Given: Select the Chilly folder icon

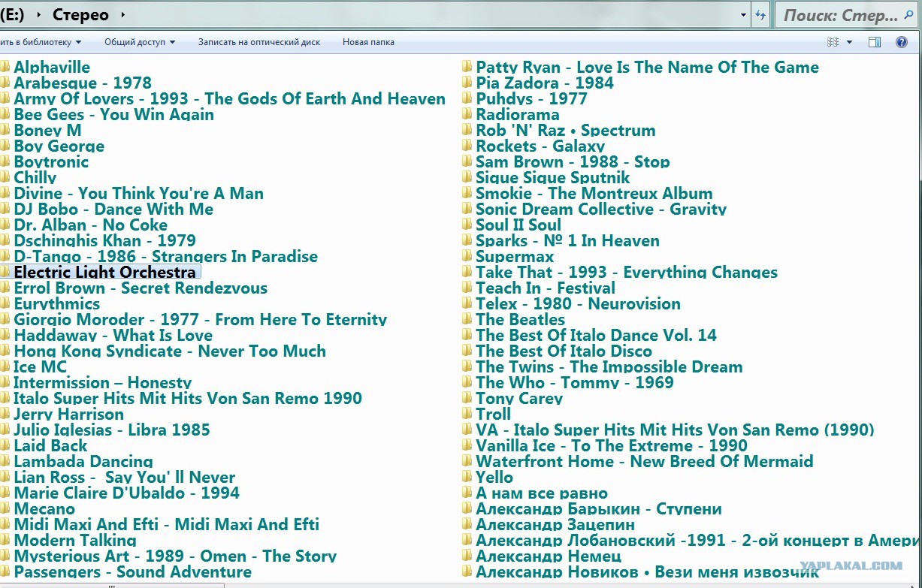Looking at the screenshot, I should click(x=5, y=176).
